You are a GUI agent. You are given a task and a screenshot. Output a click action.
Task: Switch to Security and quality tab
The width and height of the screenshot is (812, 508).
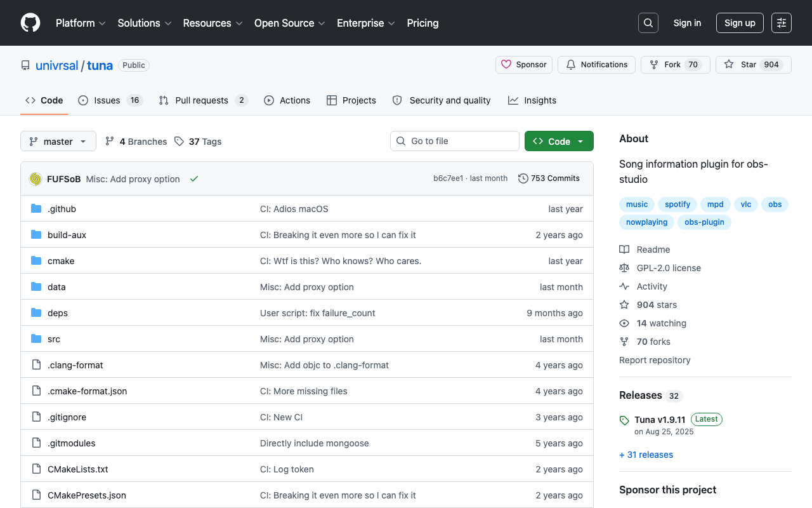pyautogui.click(x=442, y=100)
